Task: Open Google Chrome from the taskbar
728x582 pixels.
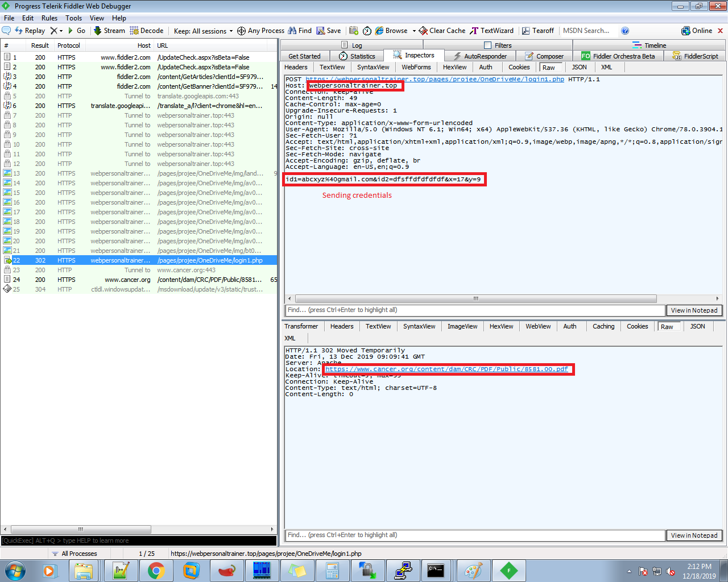Action: pos(156,571)
